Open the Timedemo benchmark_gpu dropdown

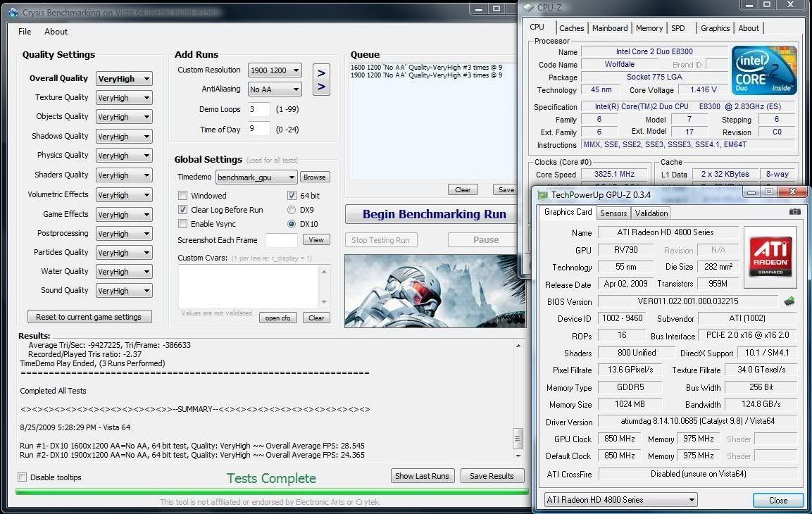point(256,177)
